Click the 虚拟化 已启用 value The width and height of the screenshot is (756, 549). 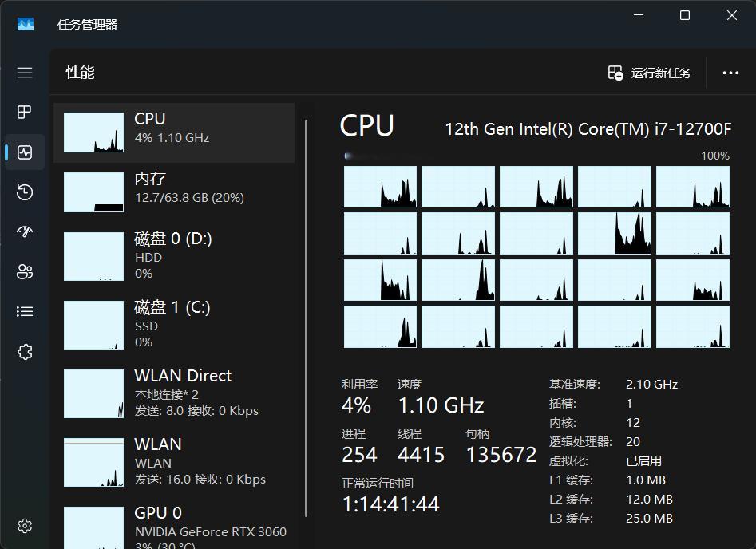tap(643, 460)
